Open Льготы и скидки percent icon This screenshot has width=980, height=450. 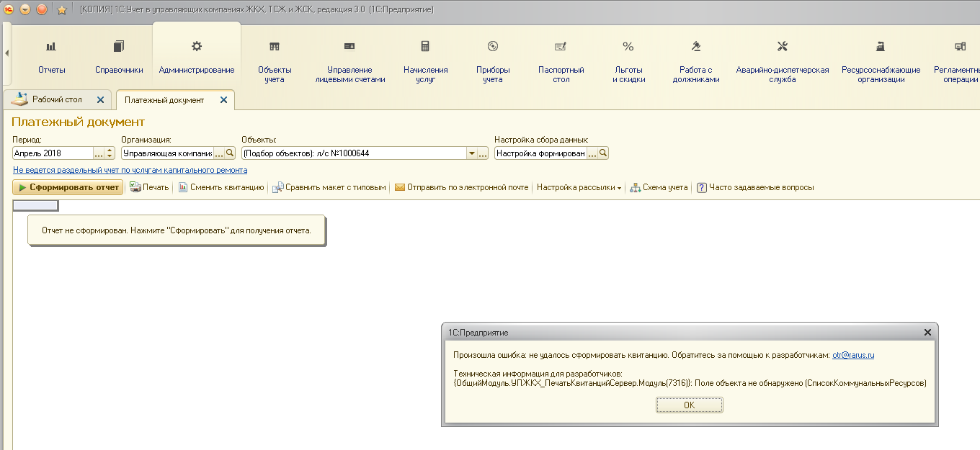[628, 47]
